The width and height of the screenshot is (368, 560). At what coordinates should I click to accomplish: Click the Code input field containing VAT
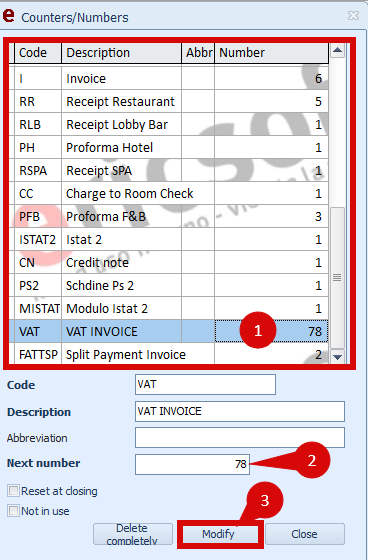tap(205, 384)
